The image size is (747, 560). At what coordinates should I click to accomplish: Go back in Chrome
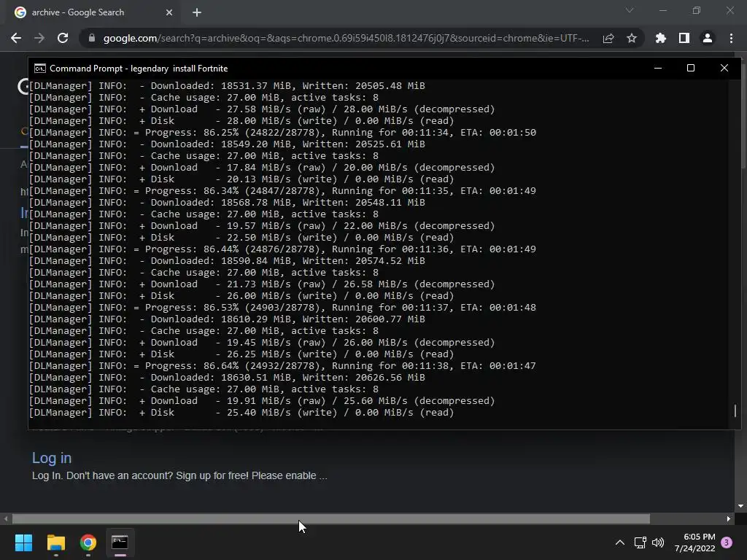pyautogui.click(x=16, y=38)
